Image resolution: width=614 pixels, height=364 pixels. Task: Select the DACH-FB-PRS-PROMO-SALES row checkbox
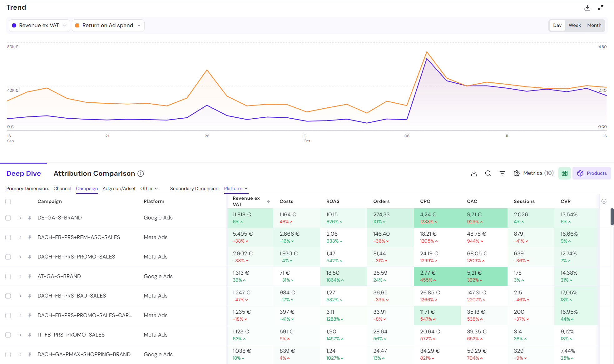pyautogui.click(x=8, y=257)
